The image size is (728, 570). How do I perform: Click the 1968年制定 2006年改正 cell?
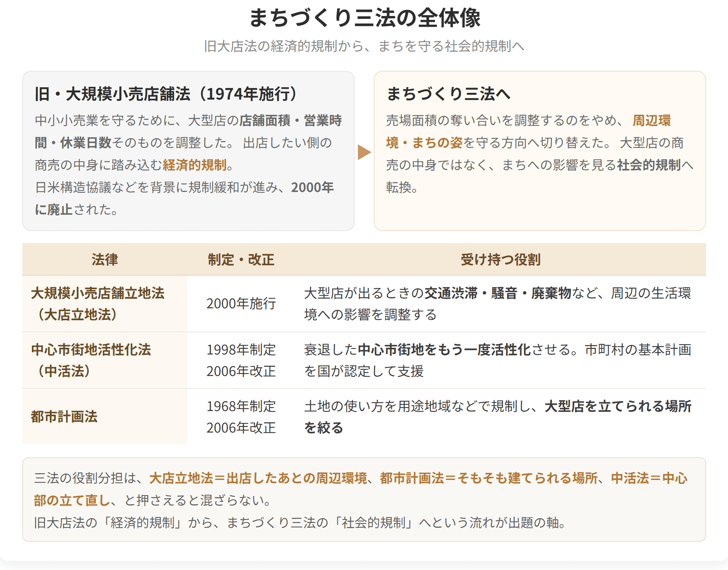pos(241,417)
